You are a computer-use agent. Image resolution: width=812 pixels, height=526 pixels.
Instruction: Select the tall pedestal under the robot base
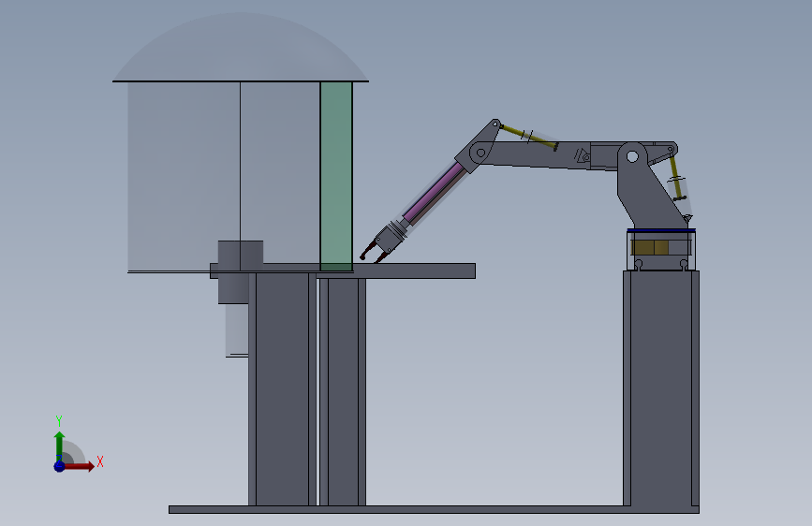click(661, 388)
